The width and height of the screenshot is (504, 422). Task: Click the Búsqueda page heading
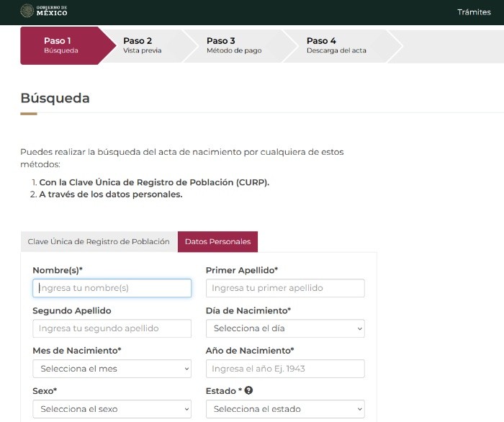click(x=55, y=99)
